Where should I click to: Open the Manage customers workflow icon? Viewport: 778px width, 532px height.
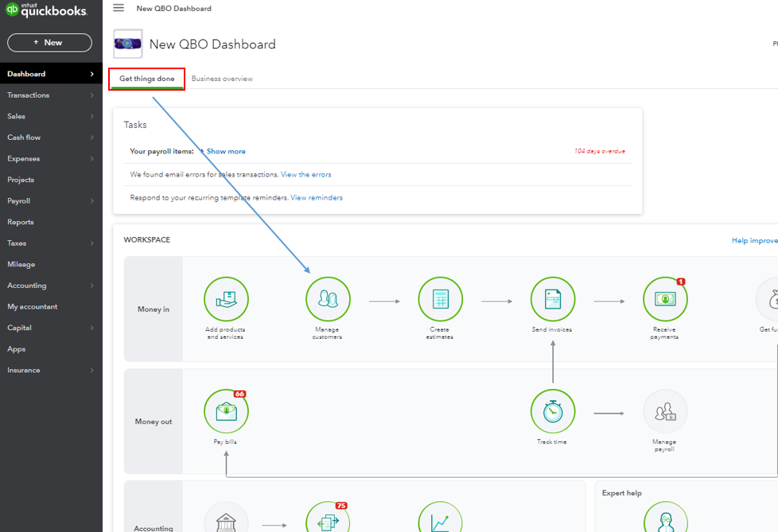point(328,299)
